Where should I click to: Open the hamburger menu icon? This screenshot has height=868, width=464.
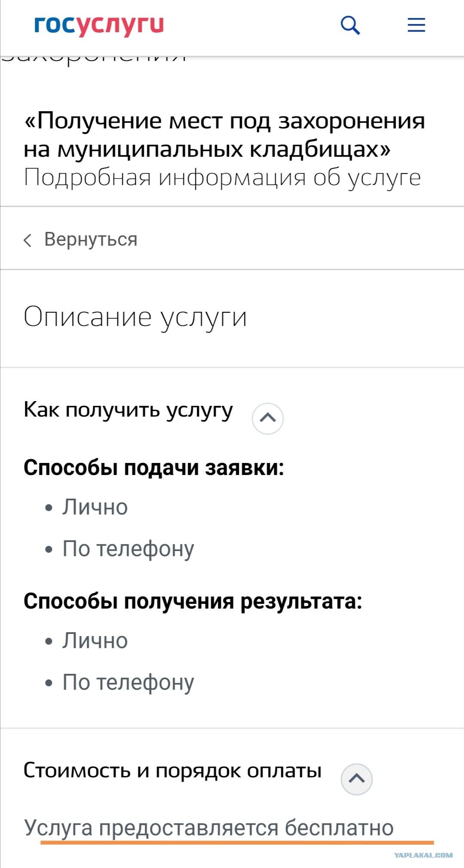coord(416,25)
